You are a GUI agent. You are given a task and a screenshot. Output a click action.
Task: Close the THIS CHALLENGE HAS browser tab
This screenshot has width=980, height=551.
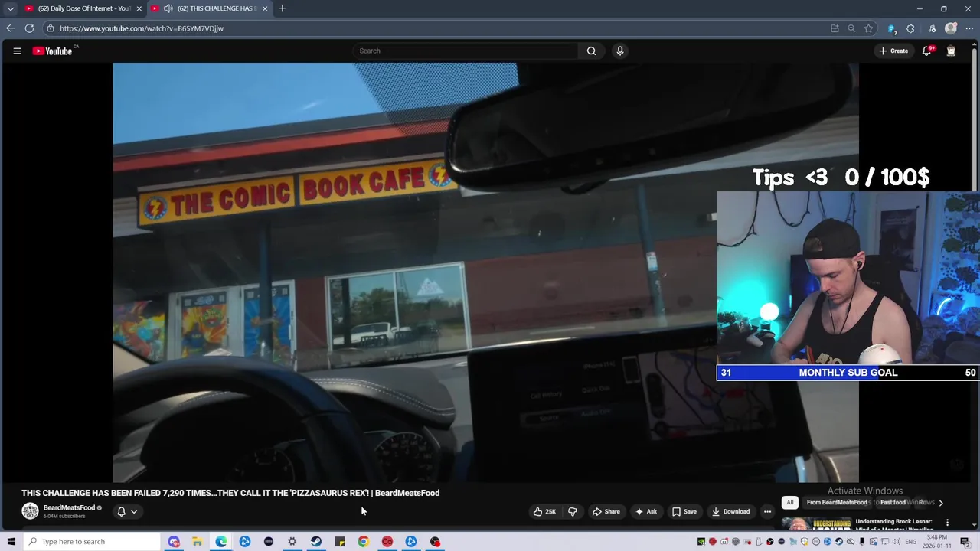tap(265, 8)
